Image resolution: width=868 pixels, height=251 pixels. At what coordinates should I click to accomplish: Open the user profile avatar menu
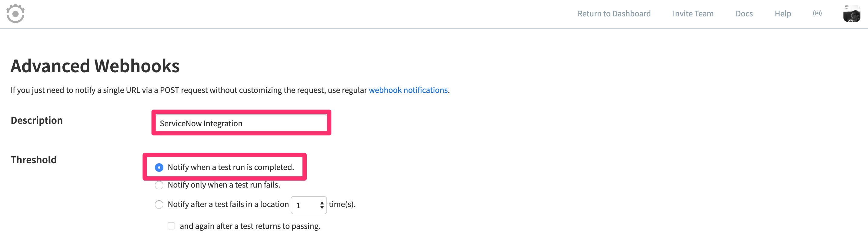coord(852,13)
